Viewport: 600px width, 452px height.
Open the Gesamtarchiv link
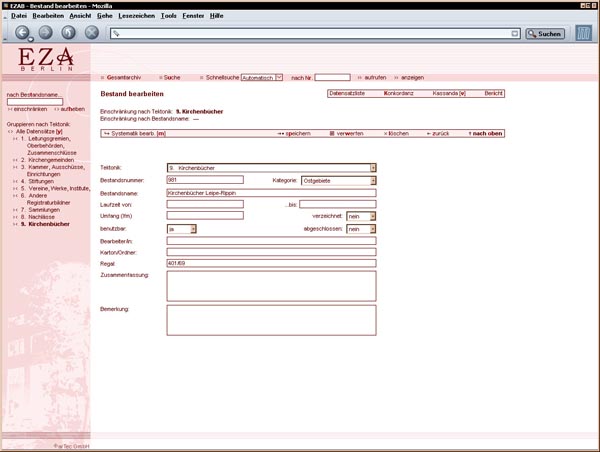coord(124,77)
